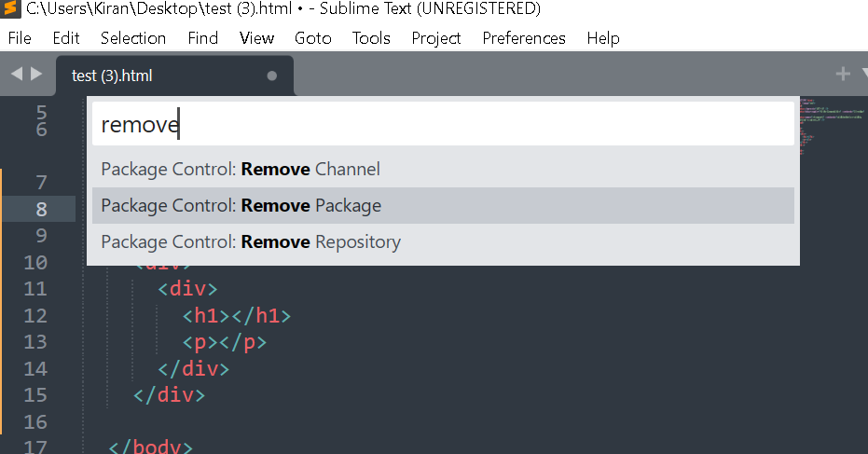Close the test (3).html tab via unsaved dot
This screenshot has width=868, height=454.
[272, 76]
